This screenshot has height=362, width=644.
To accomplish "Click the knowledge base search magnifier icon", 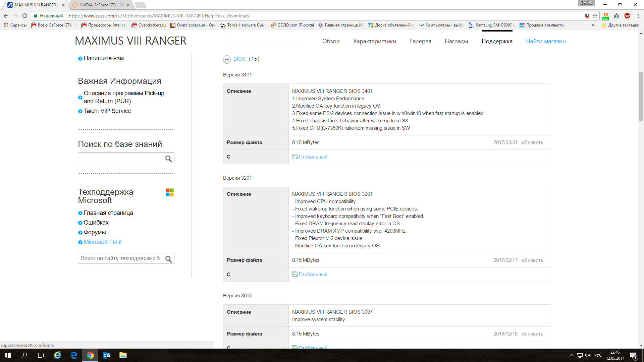I will tap(168, 158).
